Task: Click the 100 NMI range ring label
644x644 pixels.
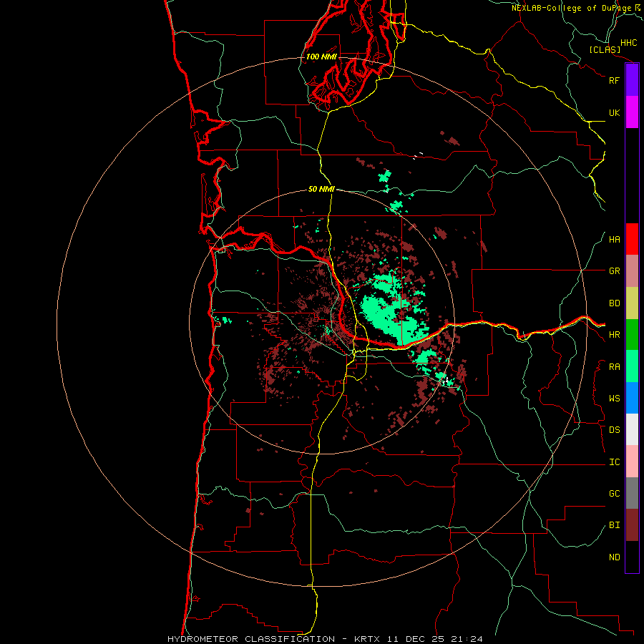Action: coord(321,57)
